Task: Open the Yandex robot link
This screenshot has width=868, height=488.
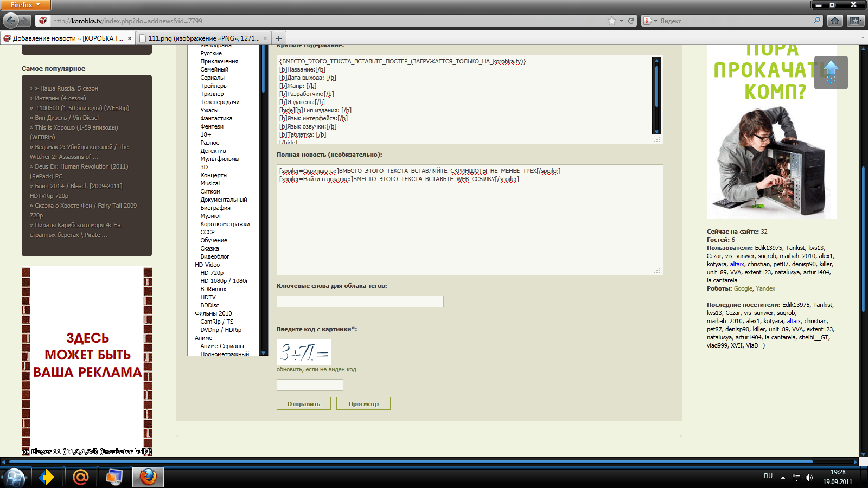Action: (x=765, y=288)
